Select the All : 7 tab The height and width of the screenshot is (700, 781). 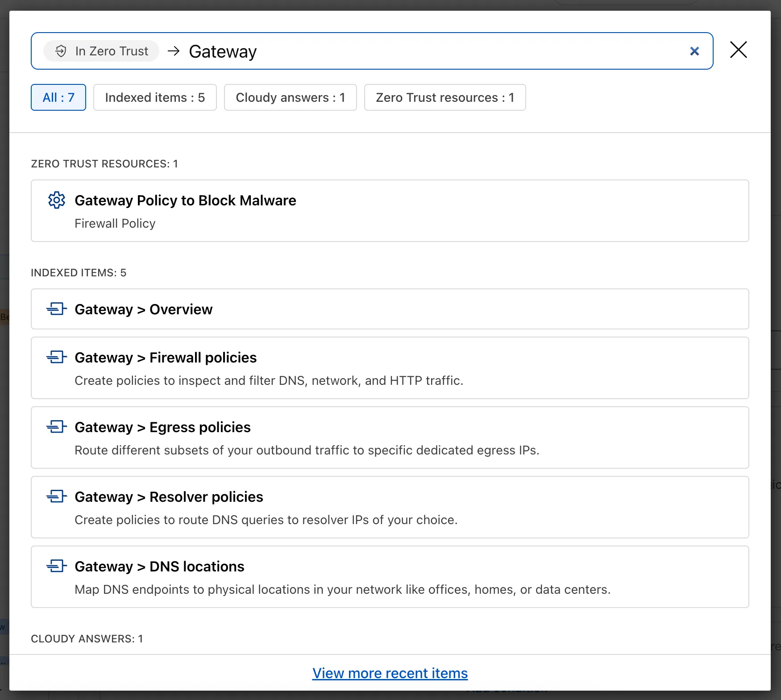tap(58, 97)
